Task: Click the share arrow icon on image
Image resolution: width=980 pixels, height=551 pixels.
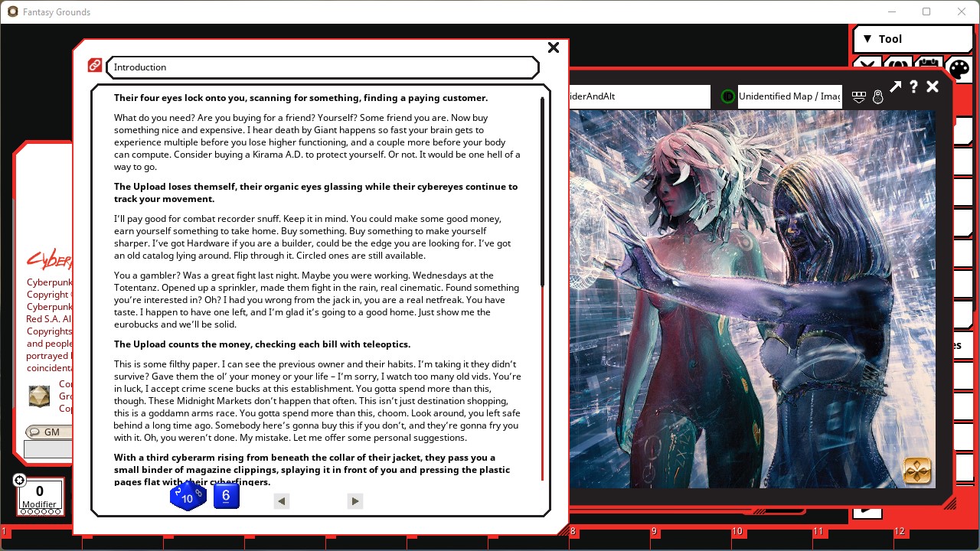Action: click(x=895, y=87)
